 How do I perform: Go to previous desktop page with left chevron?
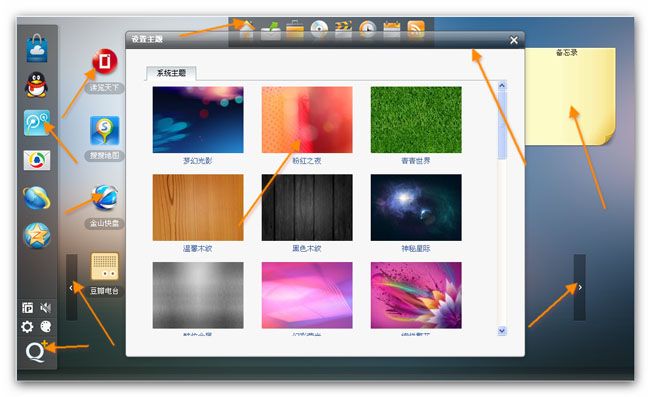click(71, 287)
